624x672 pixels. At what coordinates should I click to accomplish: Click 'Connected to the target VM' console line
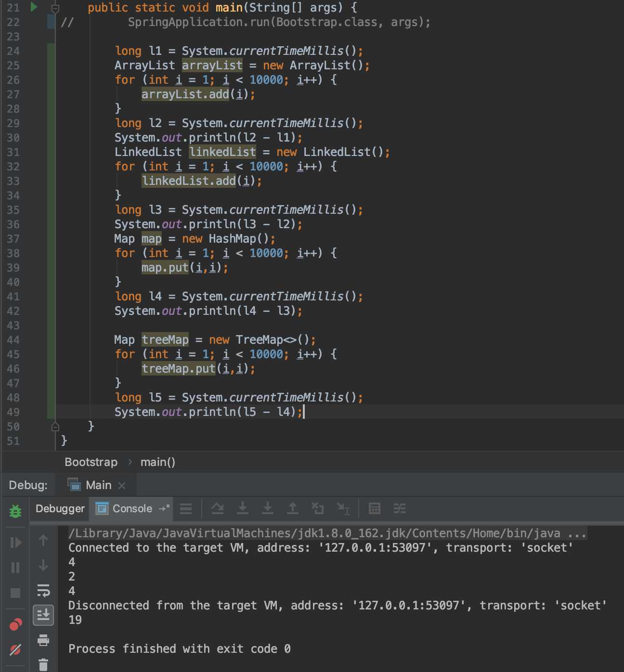pyautogui.click(x=321, y=548)
